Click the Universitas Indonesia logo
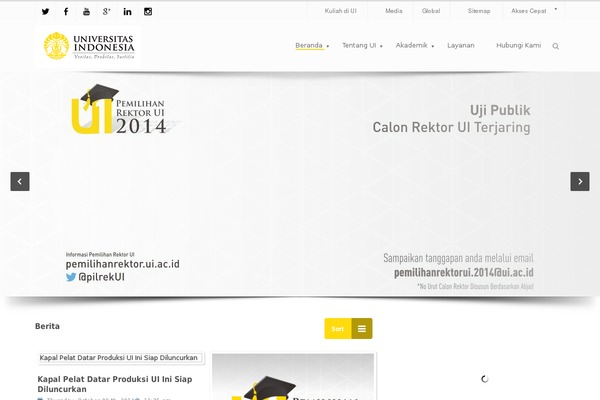The width and height of the screenshot is (600, 400). (x=88, y=46)
